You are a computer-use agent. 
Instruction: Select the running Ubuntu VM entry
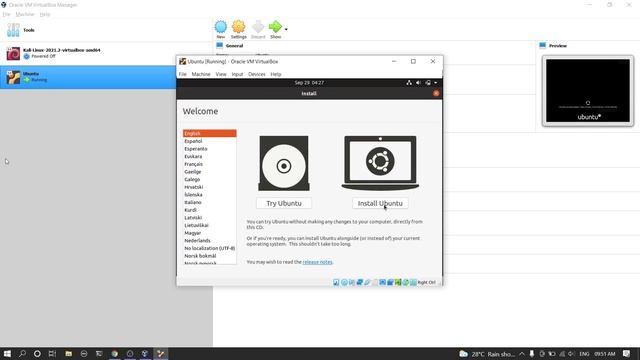tap(88, 77)
